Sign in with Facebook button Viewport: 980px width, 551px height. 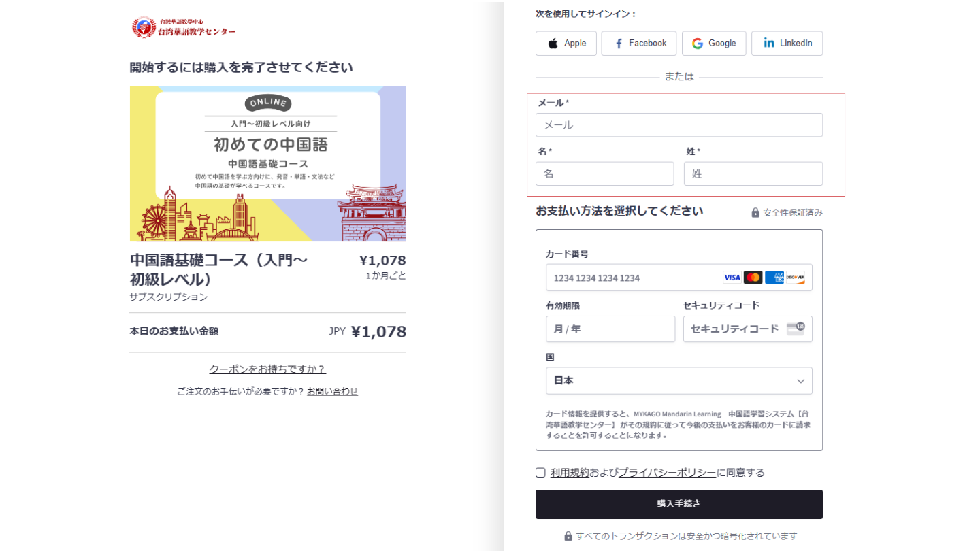point(638,44)
